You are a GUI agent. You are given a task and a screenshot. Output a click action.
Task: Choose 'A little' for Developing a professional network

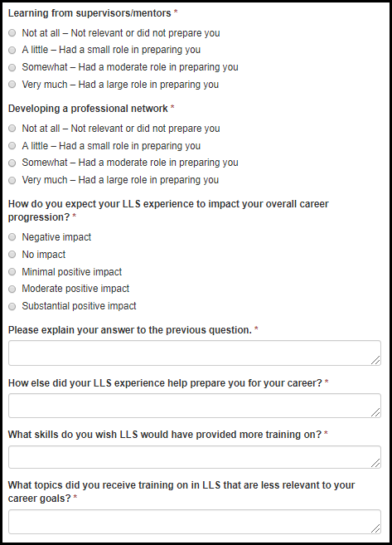pyautogui.click(x=12, y=146)
